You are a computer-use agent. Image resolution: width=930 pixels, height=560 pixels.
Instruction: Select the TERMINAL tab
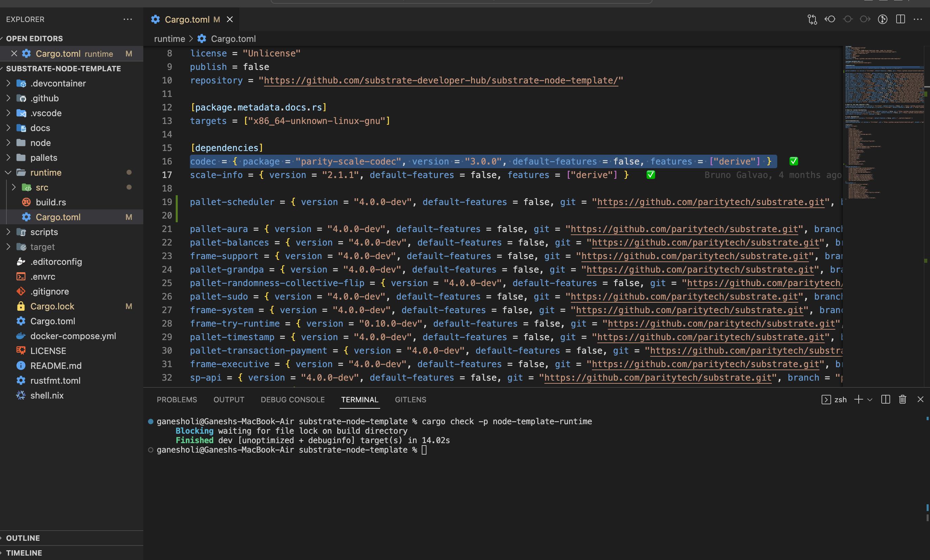pos(360,400)
